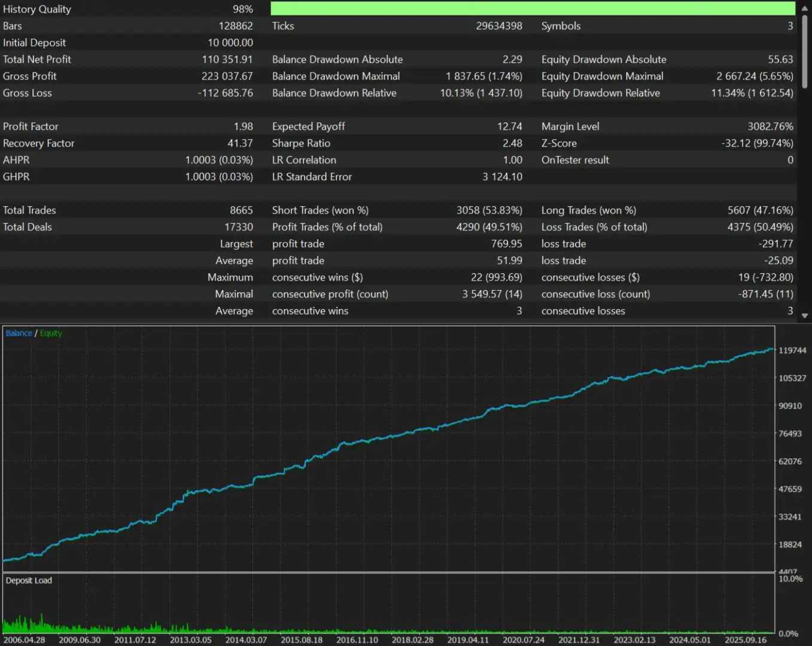Click the Expected Payoff value 12.74
The width and height of the screenshot is (812, 646).
point(510,126)
